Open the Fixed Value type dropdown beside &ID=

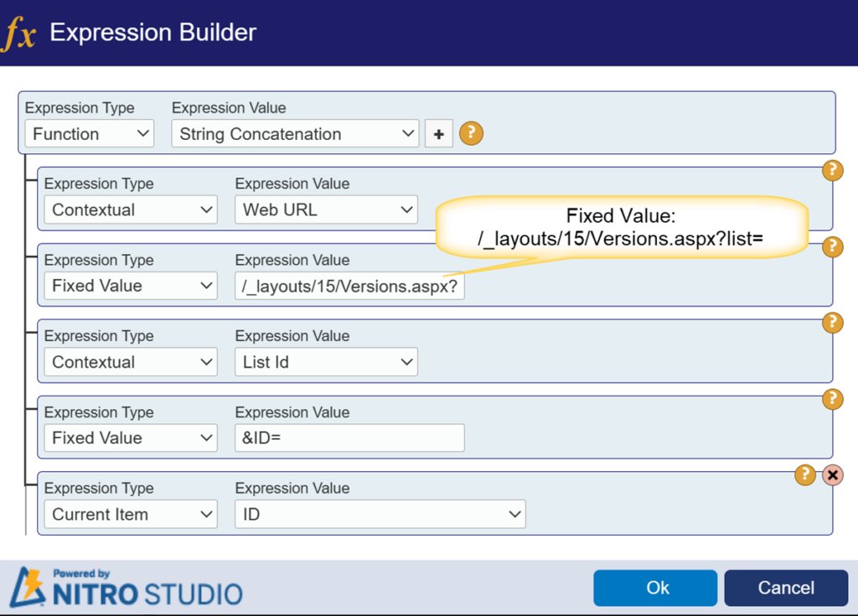click(x=131, y=438)
